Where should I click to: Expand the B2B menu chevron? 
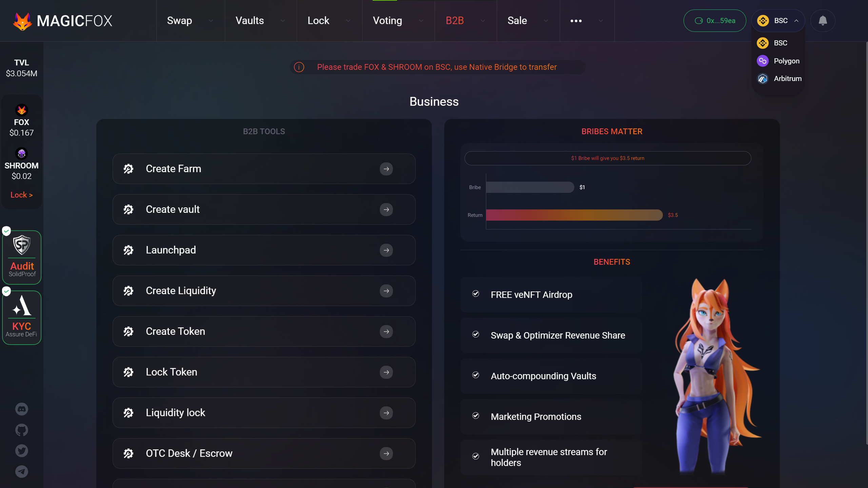(x=483, y=21)
